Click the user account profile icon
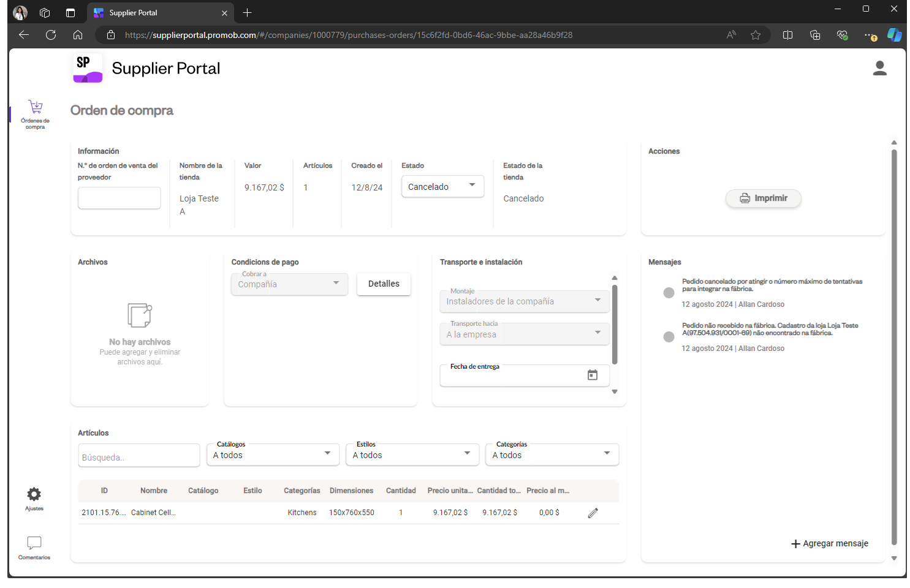The height and width of the screenshot is (588, 910). pyautogui.click(x=879, y=68)
